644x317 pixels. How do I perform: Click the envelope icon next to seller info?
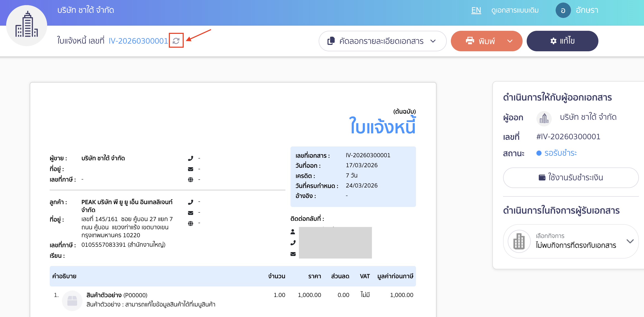190,169
